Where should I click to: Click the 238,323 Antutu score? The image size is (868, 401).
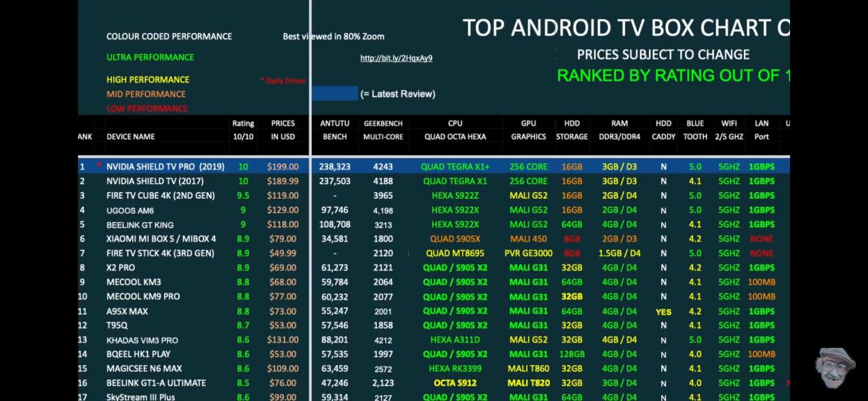click(x=334, y=167)
